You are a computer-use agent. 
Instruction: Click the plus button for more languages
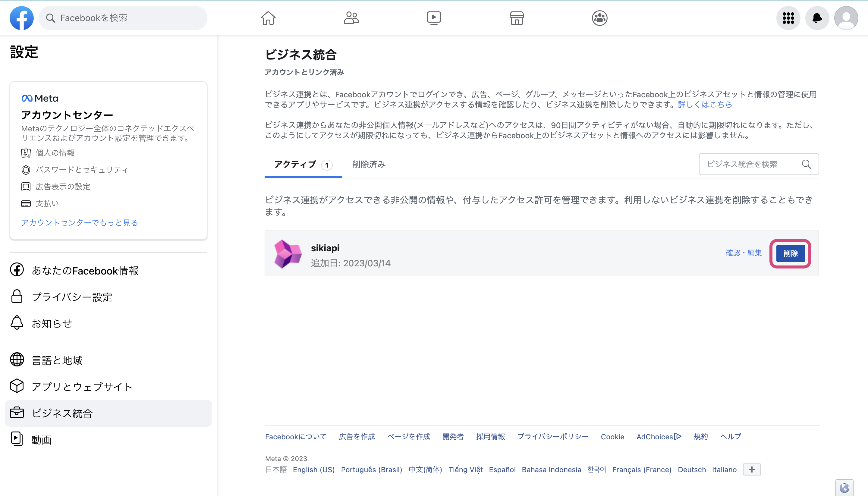752,469
